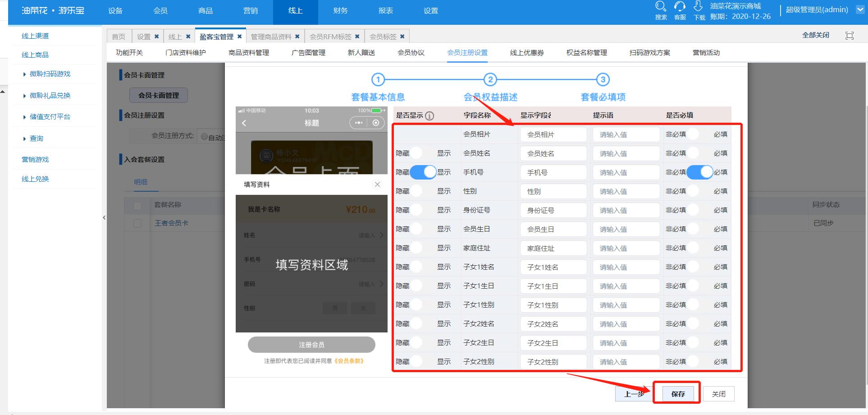Select the 明细 tab under 入会套餐设置

(141, 182)
